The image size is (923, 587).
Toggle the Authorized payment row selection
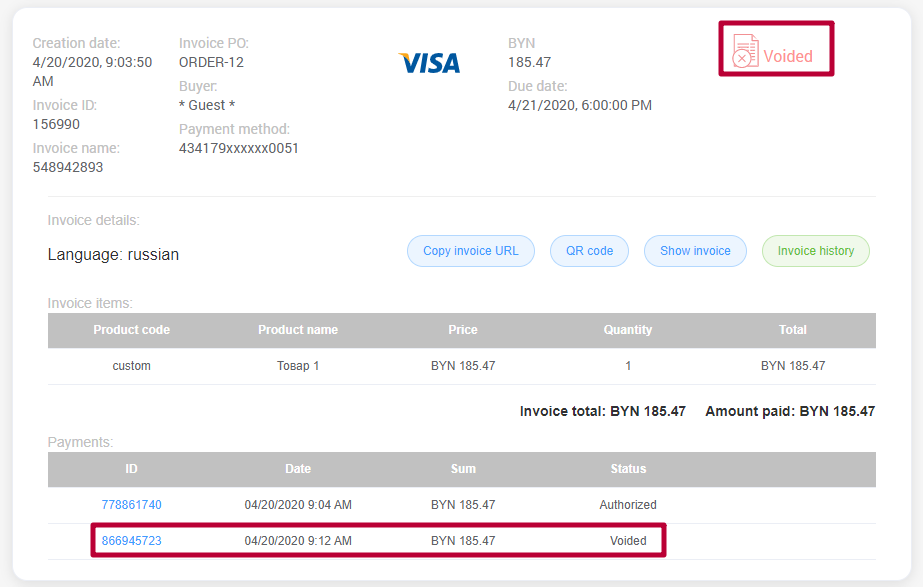[x=400, y=505]
